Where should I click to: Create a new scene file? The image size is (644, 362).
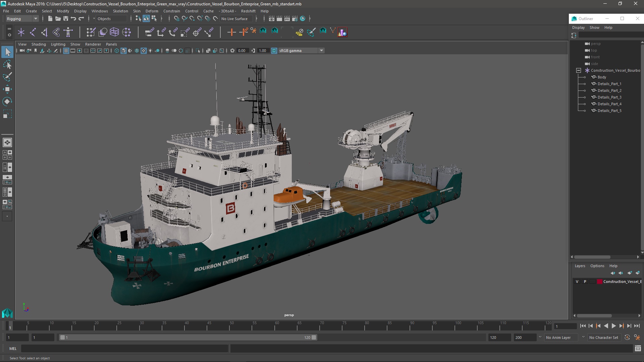click(50, 18)
